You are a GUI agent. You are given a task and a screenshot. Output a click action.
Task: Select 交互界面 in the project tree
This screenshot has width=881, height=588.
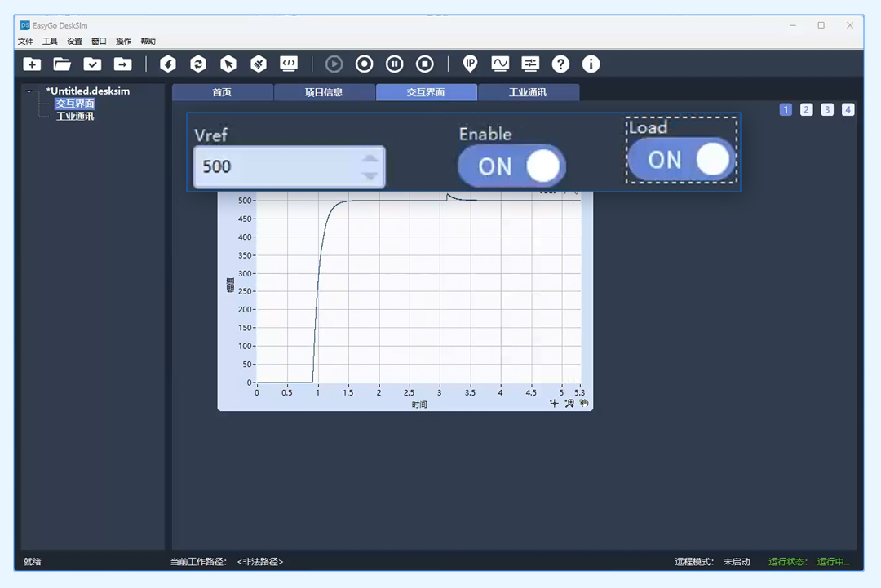point(75,104)
